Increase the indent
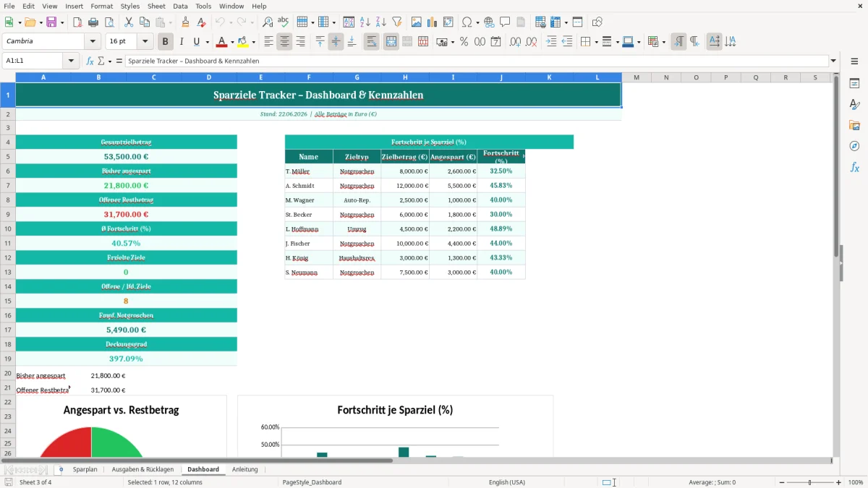This screenshot has width=868, height=488. pos(551,42)
